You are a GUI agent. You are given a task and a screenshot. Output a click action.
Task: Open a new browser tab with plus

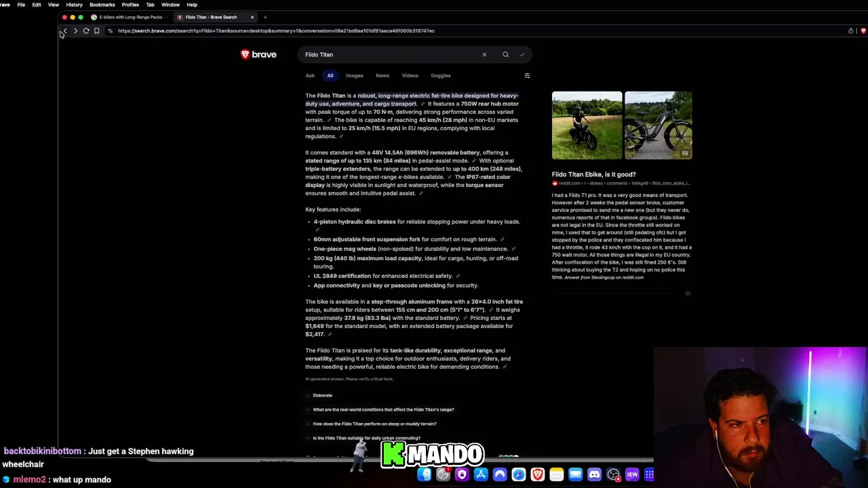(265, 17)
